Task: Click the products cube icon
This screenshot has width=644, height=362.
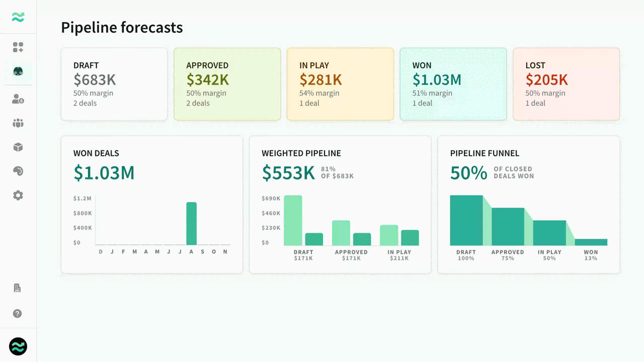Action: click(x=18, y=147)
